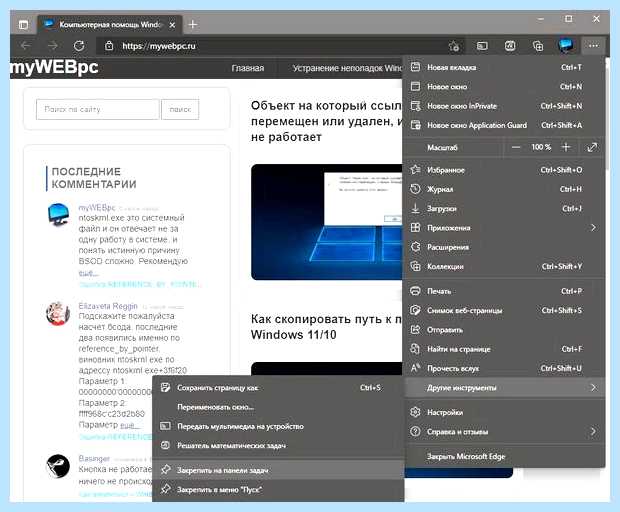Open the myWEBpc site logo
Viewport: 620px width, 512px height.
click(54, 67)
